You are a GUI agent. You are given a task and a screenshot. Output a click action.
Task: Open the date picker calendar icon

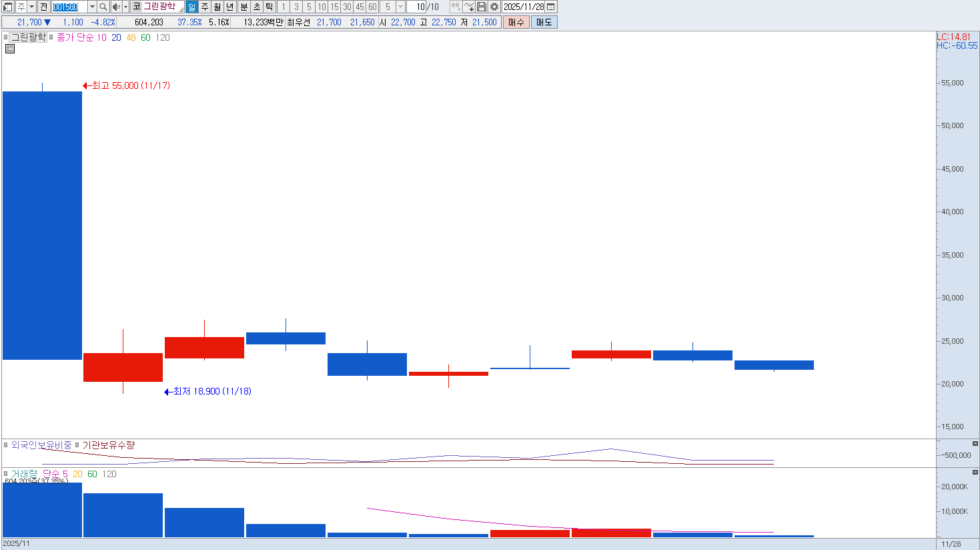pyautogui.click(x=551, y=7)
